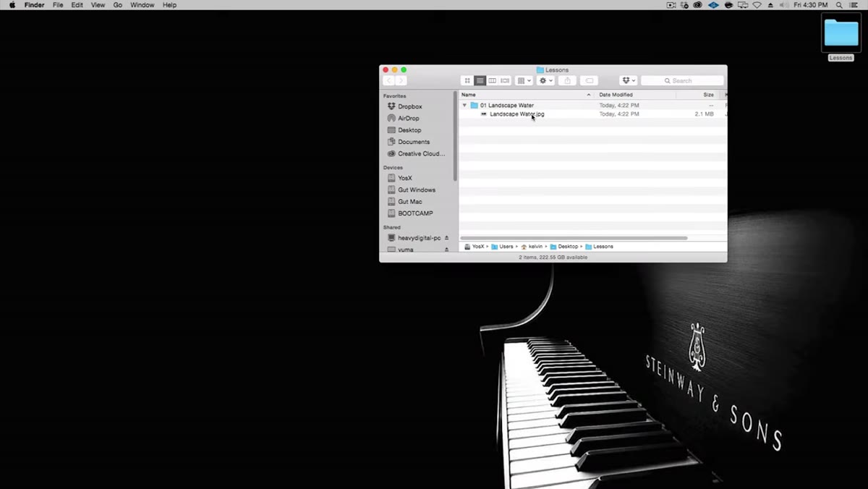Image resolution: width=868 pixels, height=489 pixels.
Task: Open Creative Cloud in the sidebar
Action: pos(421,153)
